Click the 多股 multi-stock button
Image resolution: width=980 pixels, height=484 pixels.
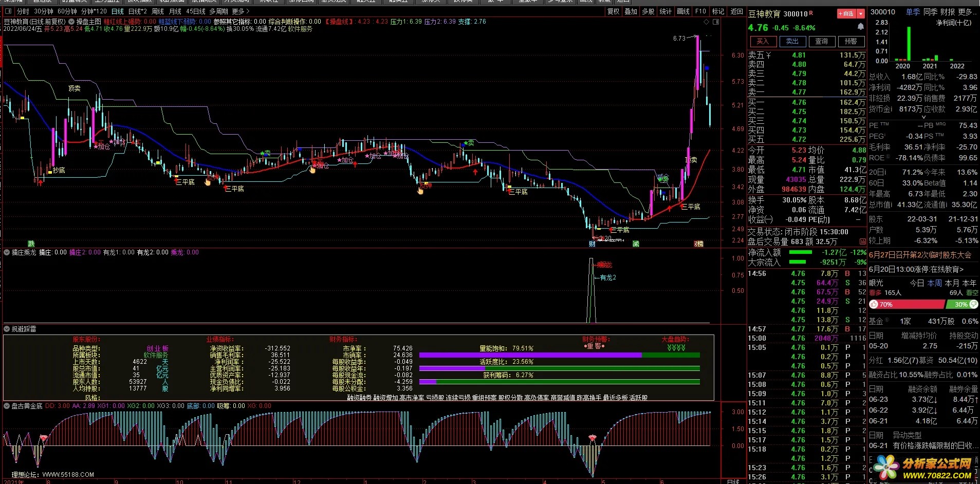coord(649,11)
